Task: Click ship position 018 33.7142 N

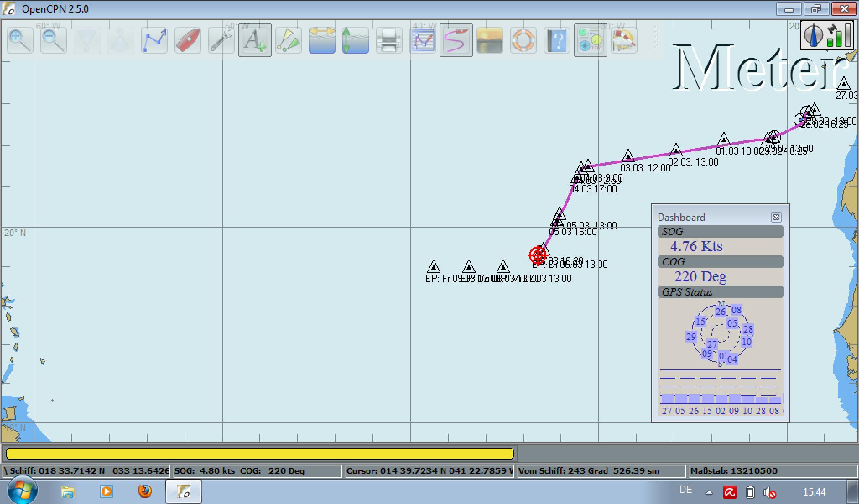Action: 88,471
